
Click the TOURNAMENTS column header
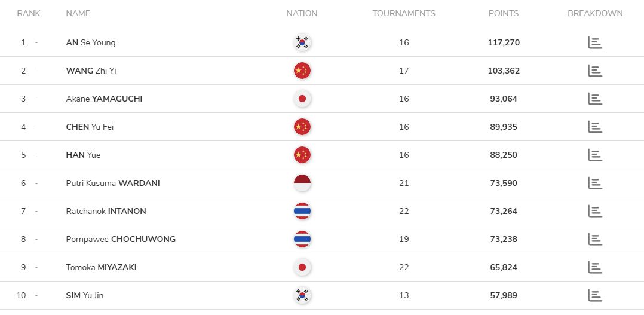[x=404, y=13]
